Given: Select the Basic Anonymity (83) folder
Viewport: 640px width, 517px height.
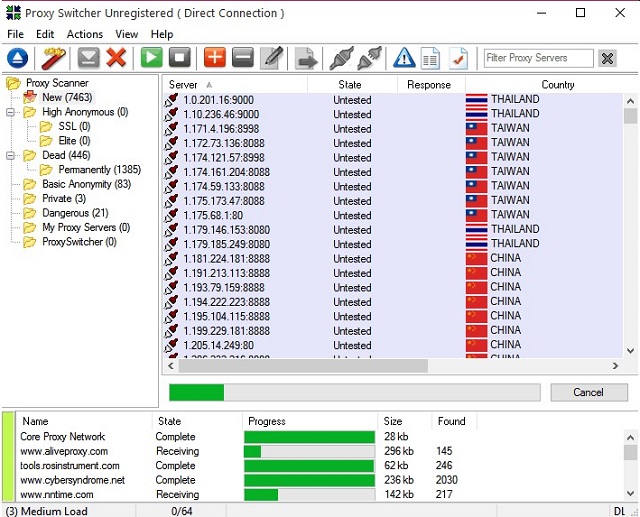Looking at the screenshot, I should [x=87, y=184].
